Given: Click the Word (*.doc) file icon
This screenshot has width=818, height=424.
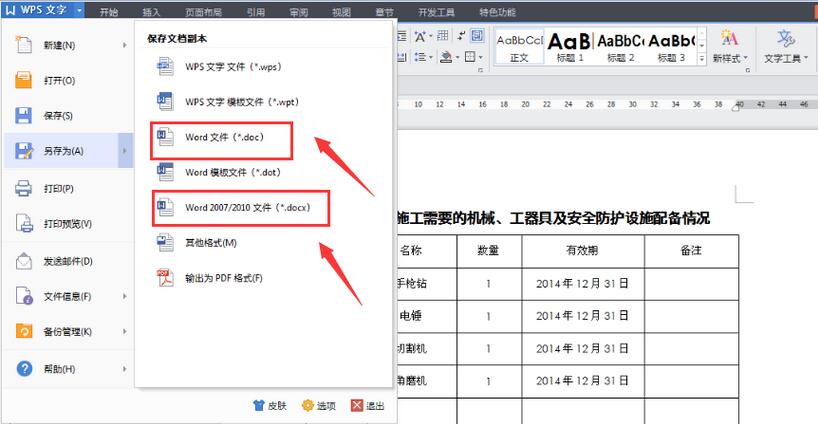Looking at the screenshot, I should pyautogui.click(x=165, y=137).
